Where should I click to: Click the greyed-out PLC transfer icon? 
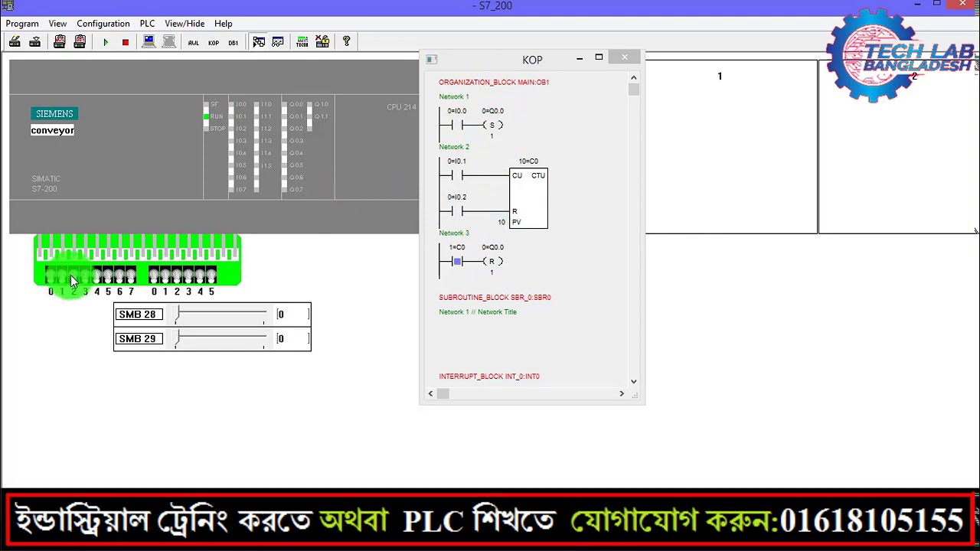[169, 42]
